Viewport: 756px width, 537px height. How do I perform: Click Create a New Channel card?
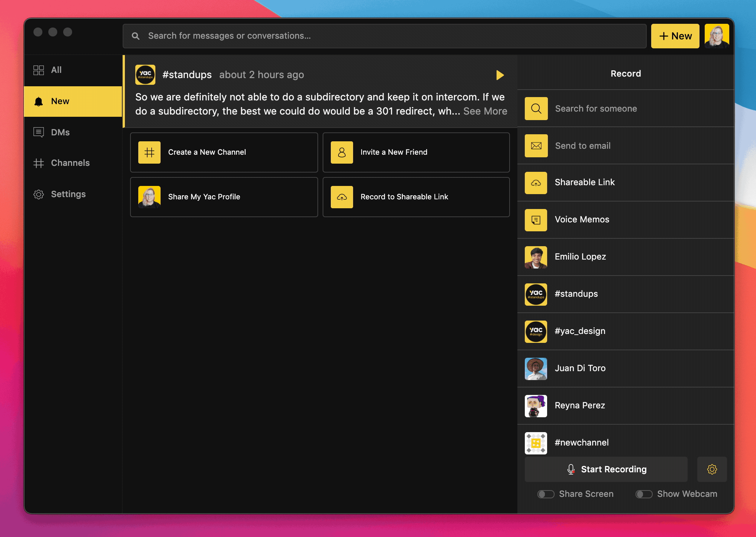coord(224,152)
